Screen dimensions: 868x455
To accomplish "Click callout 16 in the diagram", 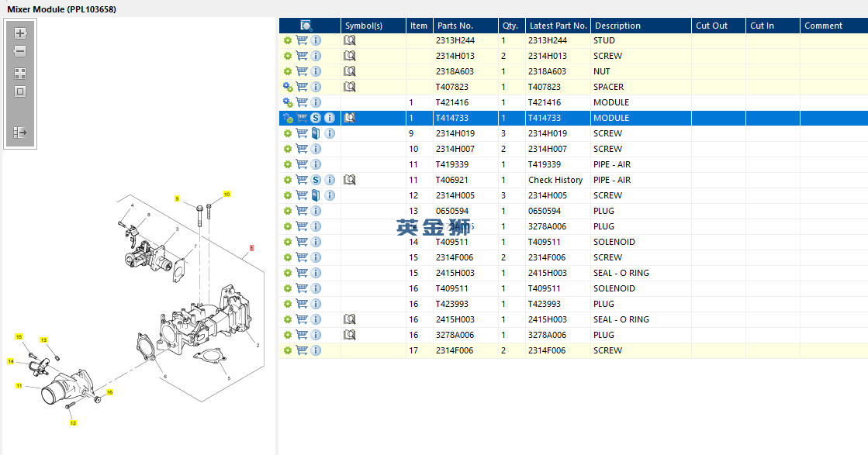I will [x=109, y=392].
